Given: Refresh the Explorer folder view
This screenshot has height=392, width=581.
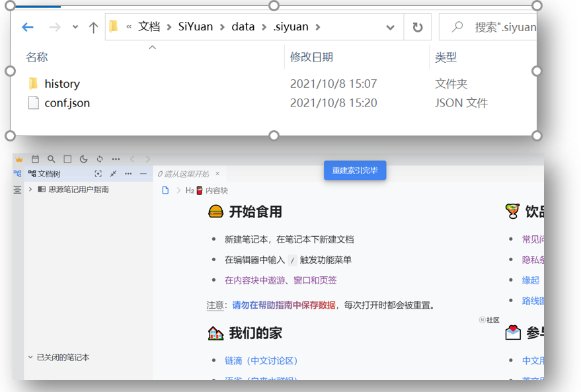Looking at the screenshot, I should click(418, 27).
